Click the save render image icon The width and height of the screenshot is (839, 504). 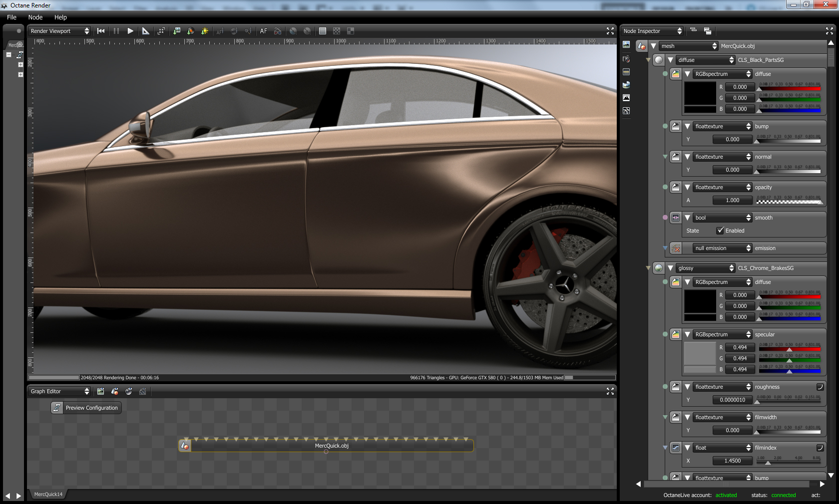[177, 31]
